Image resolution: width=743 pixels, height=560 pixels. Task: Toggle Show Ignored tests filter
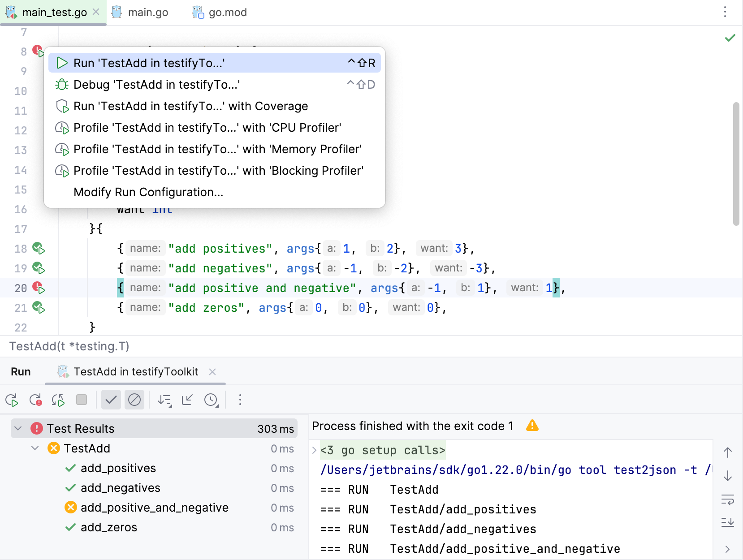pyautogui.click(x=134, y=400)
